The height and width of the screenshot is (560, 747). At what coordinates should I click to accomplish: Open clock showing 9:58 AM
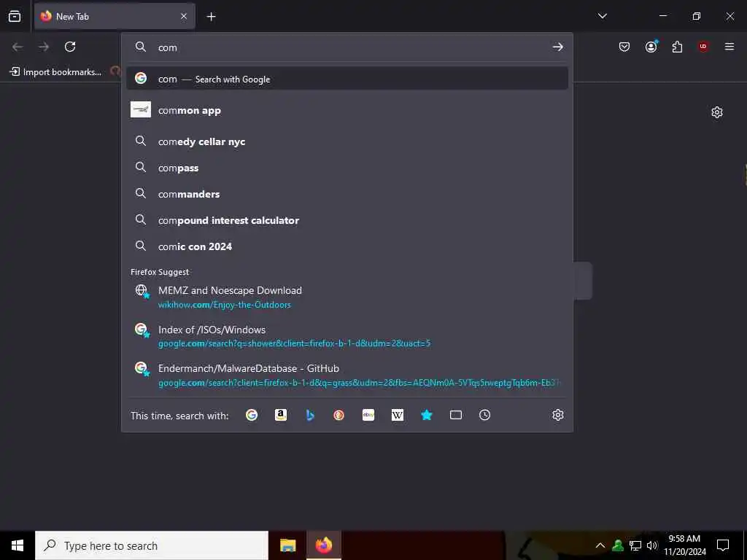coord(684,545)
